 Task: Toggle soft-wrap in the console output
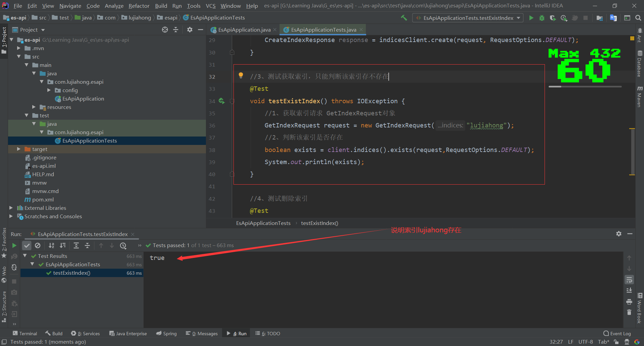point(629,279)
